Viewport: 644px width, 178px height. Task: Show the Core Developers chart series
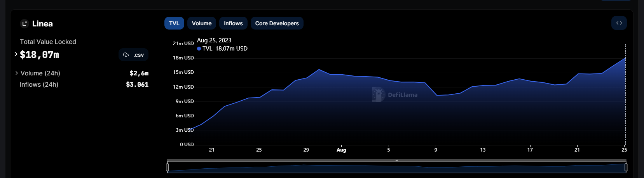click(277, 23)
